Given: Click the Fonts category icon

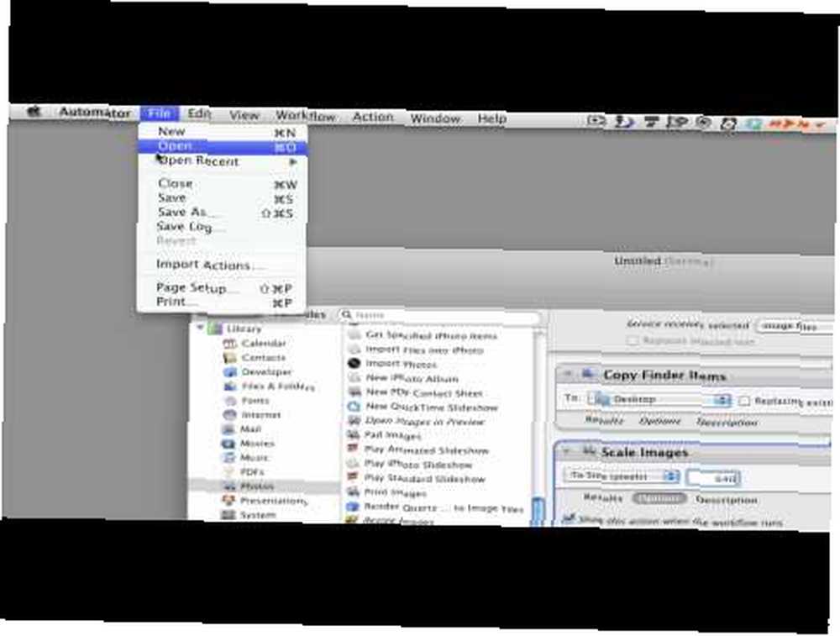Looking at the screenshot, I should tap(229, 400).
